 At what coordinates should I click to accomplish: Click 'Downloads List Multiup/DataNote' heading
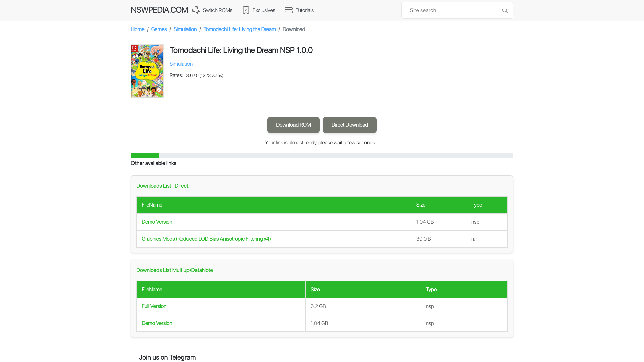click(x=174, y=270)
